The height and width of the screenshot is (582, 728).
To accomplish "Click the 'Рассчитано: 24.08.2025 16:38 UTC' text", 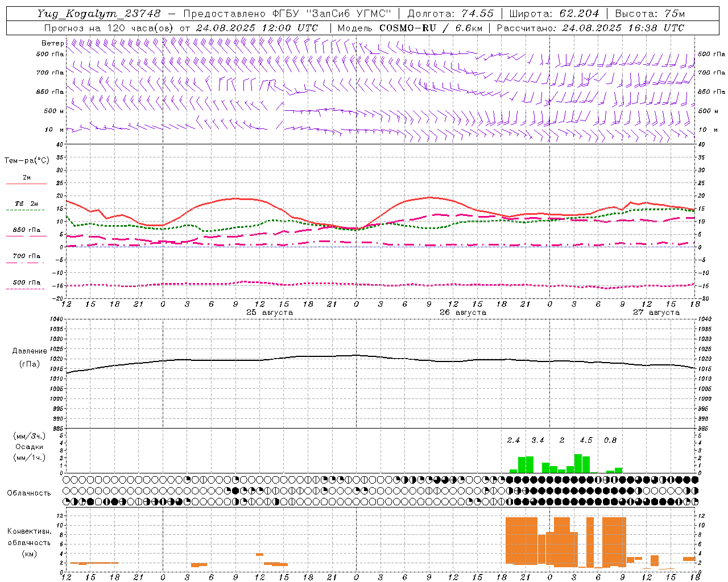I will click(590, 28).
